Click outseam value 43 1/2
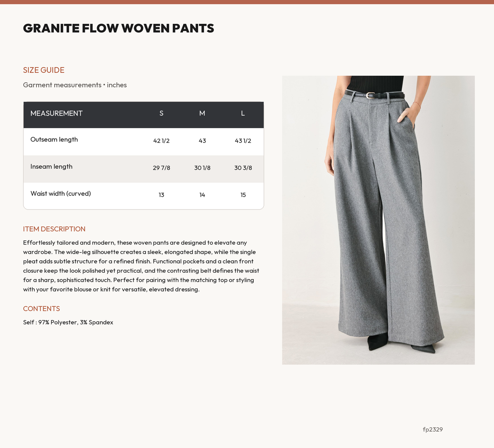494x448 pixels. click(243, 141)
